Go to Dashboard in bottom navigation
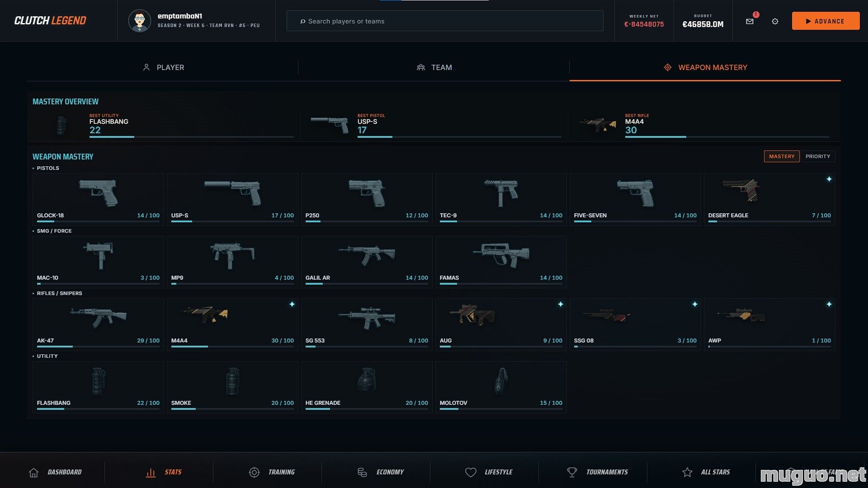 [x=55, y=472]
